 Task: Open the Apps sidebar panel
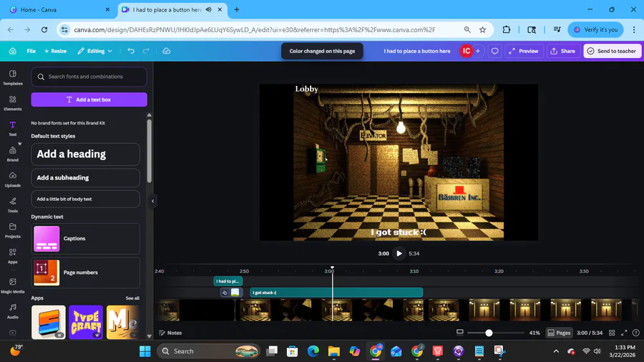[x=13, y=255]
